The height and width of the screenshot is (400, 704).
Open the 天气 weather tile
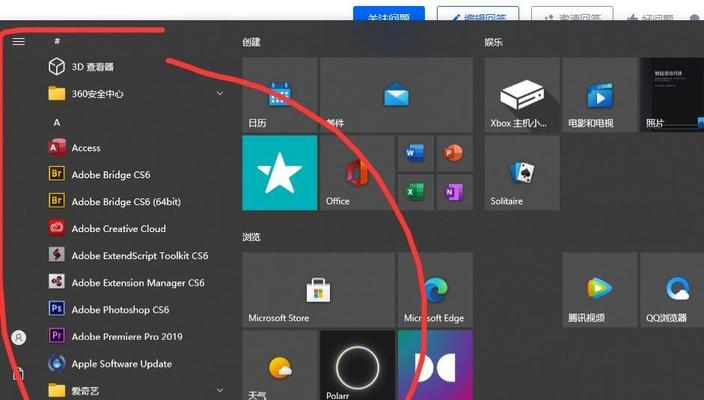(x=279, y=365)
